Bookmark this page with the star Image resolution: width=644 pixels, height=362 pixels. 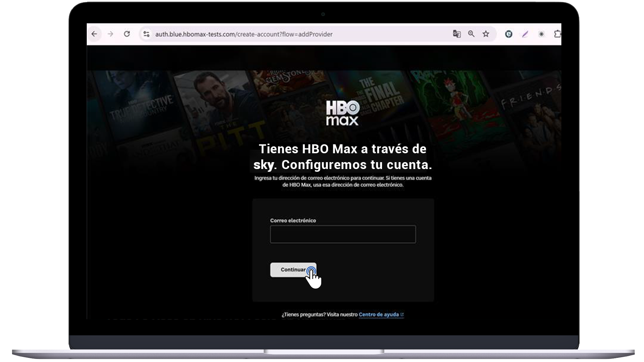[486, 34]
